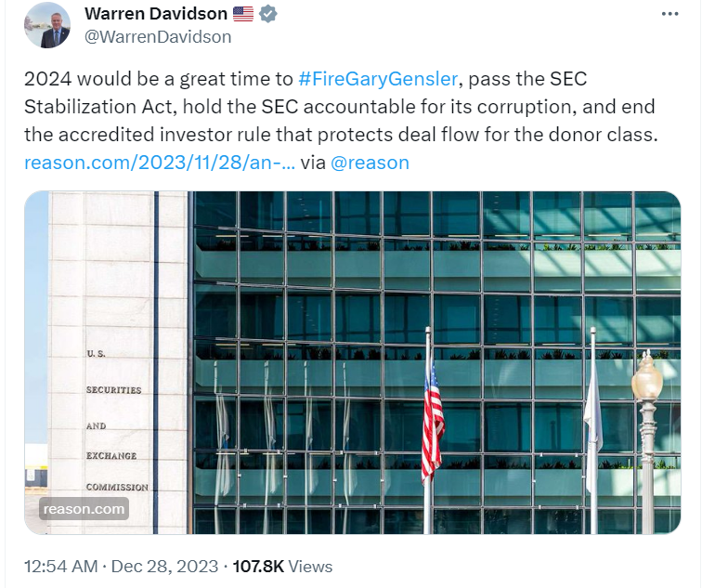Click the blue verified badge
This screenshot has width=702, height=588.
tap(268, 14)
